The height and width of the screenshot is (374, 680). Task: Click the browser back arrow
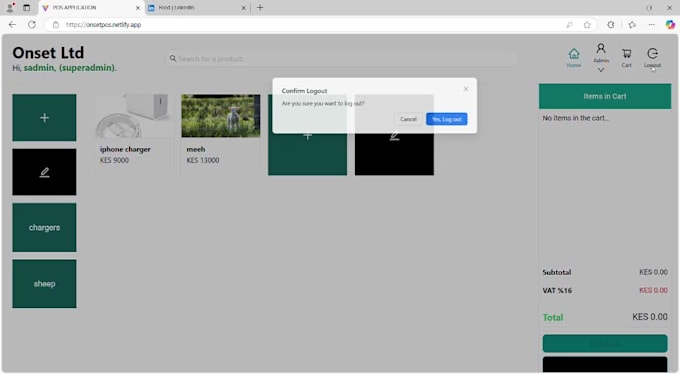coord(12,25)
